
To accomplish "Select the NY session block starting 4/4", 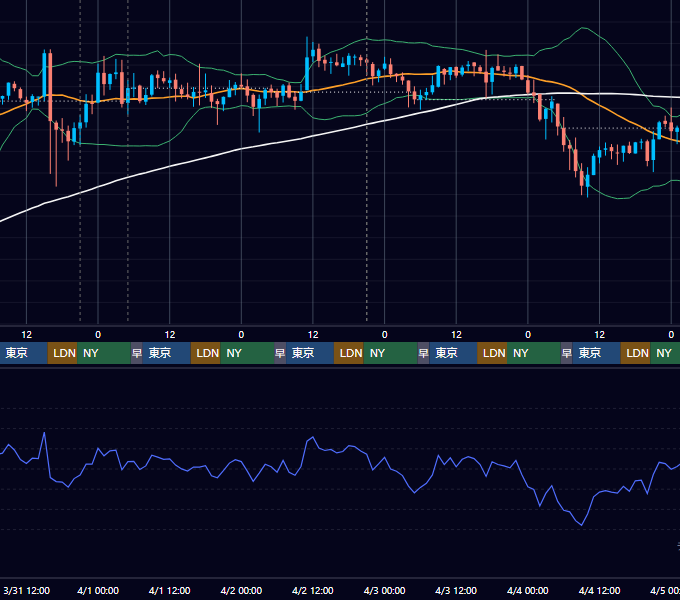I will (665, 353).
